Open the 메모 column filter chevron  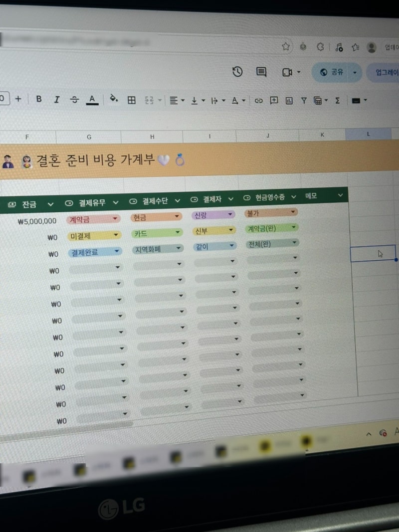[x=340, y=195]
